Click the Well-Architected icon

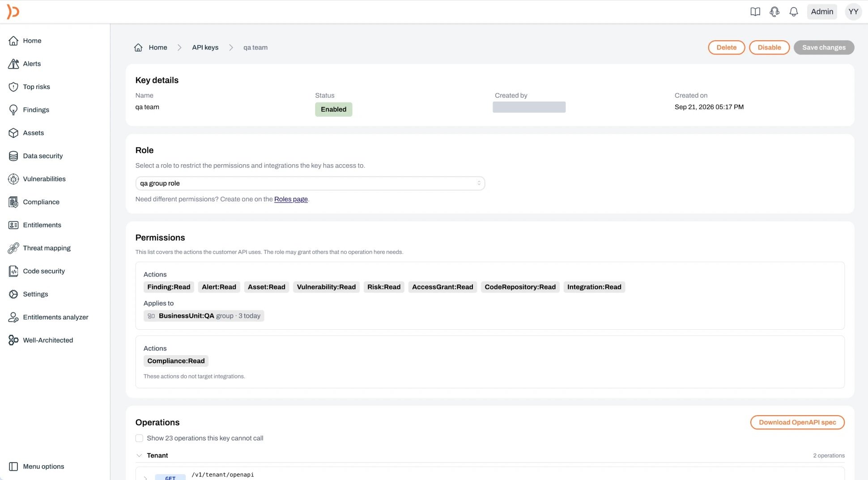(x=13, y=340)
